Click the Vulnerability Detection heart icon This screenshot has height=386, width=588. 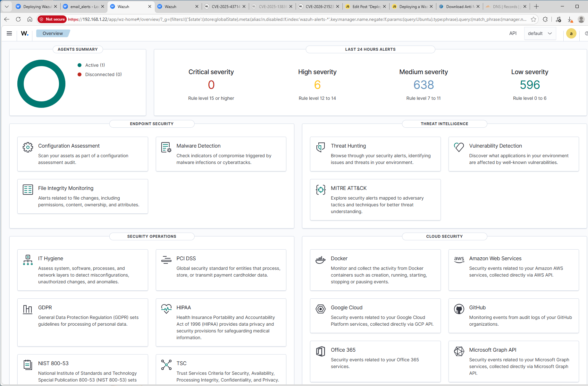(x=459, y=147)
